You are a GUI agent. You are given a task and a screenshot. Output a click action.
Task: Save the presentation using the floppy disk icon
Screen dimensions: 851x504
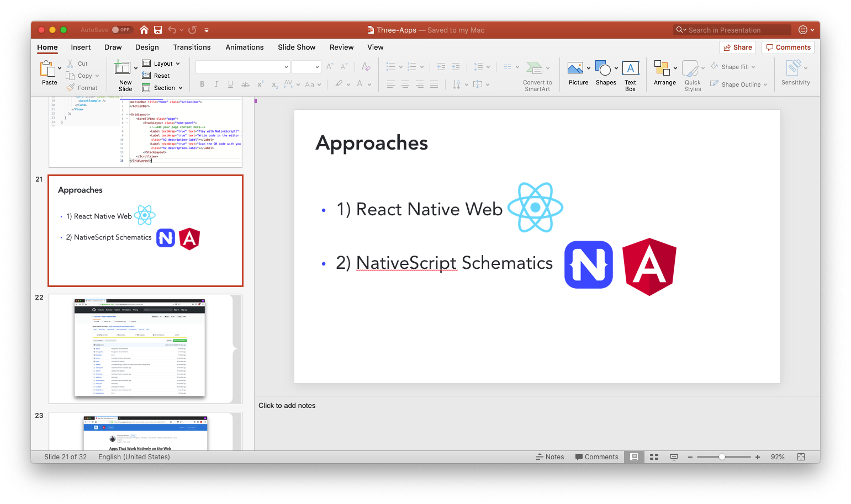(158, 30)
